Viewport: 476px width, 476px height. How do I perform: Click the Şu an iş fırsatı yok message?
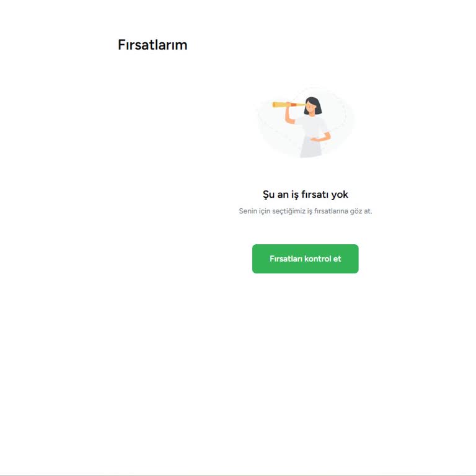pos(305,194)
